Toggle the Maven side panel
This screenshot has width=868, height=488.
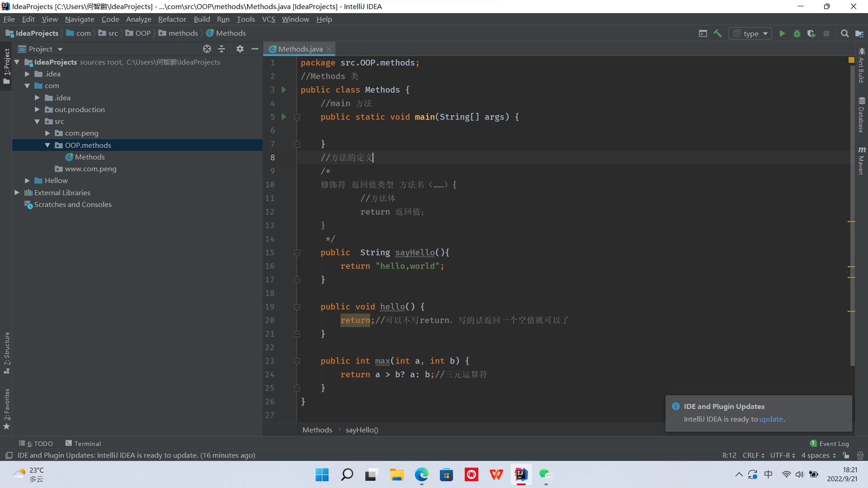pos(862,160)
